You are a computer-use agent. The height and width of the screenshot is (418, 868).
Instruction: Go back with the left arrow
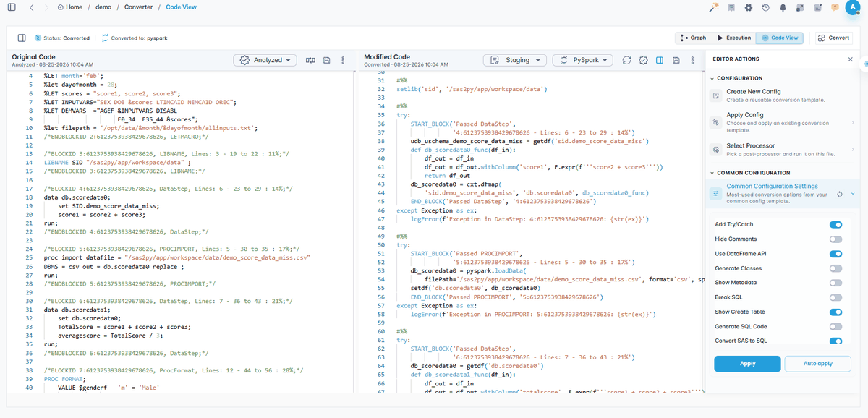pyautogui.click(x=32, y=7)
